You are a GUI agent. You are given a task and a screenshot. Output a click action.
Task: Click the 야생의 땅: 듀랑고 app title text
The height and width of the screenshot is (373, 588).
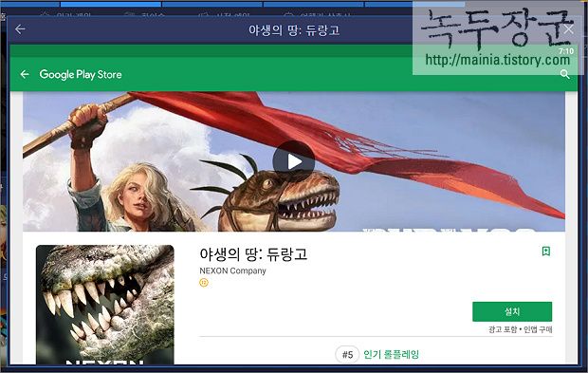[x=253, y=254]
